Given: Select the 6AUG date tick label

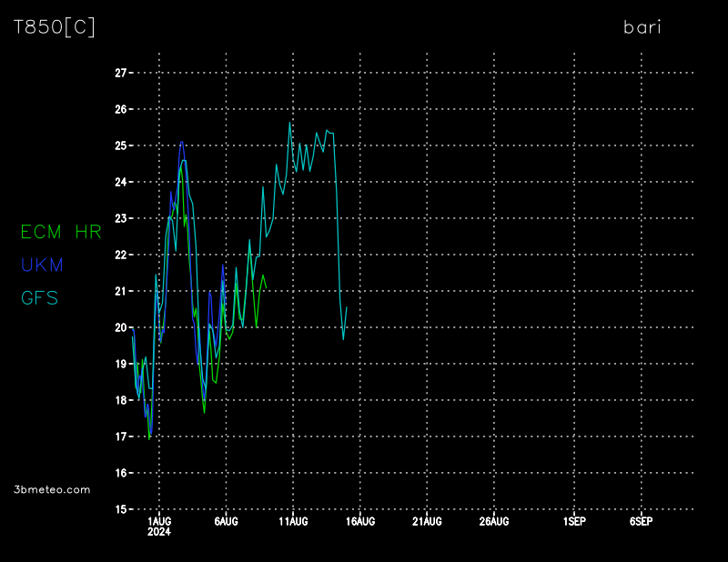Looking at the screenshot, I should point(226,521).
